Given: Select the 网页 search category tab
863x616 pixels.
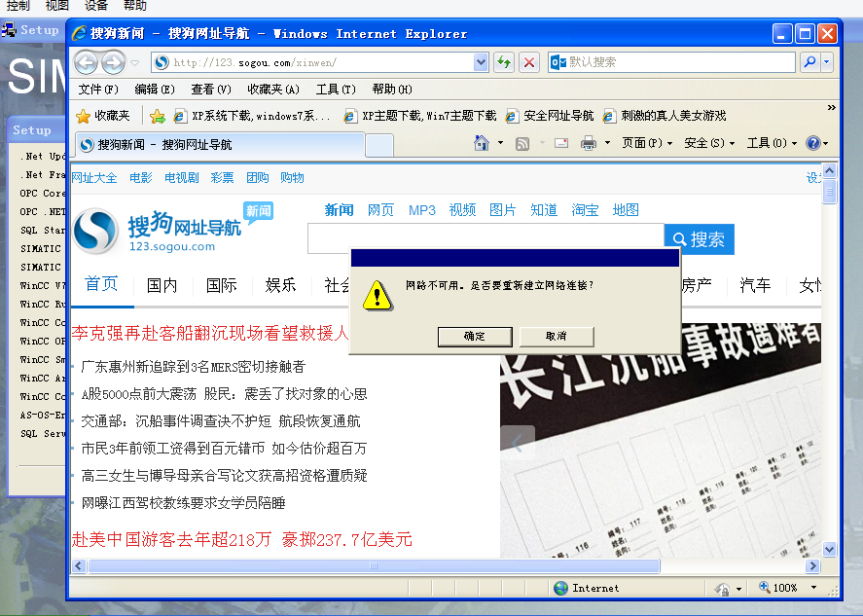Looking at the screenshot, I should (380, 210).
